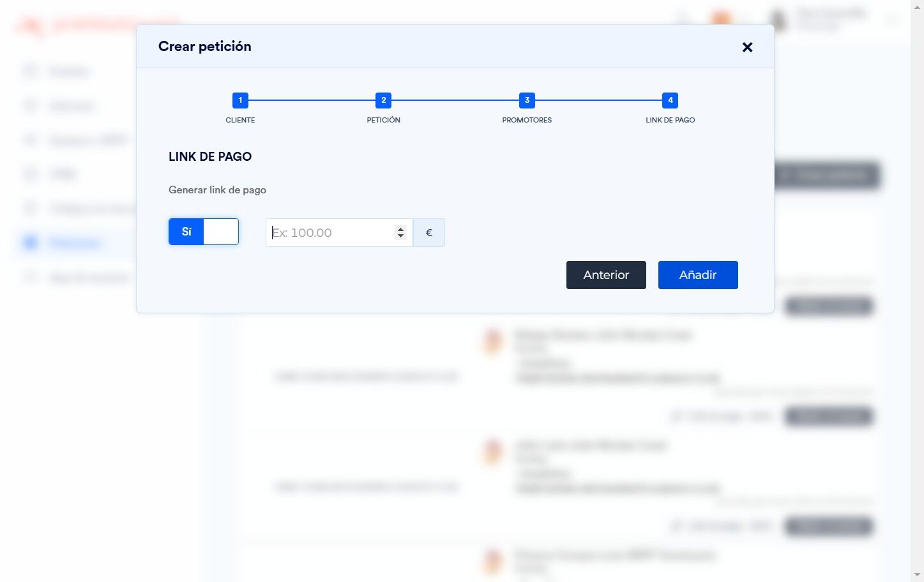Open the blurred user profile dropdown chevron
Image resolution: width=924 pixels, height=582 pixels.
891,20
